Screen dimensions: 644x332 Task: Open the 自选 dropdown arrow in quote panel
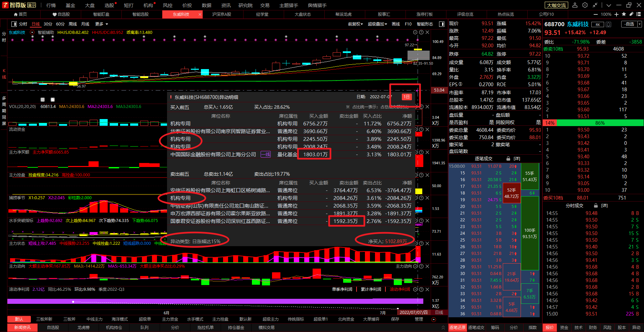coord(640,24)
